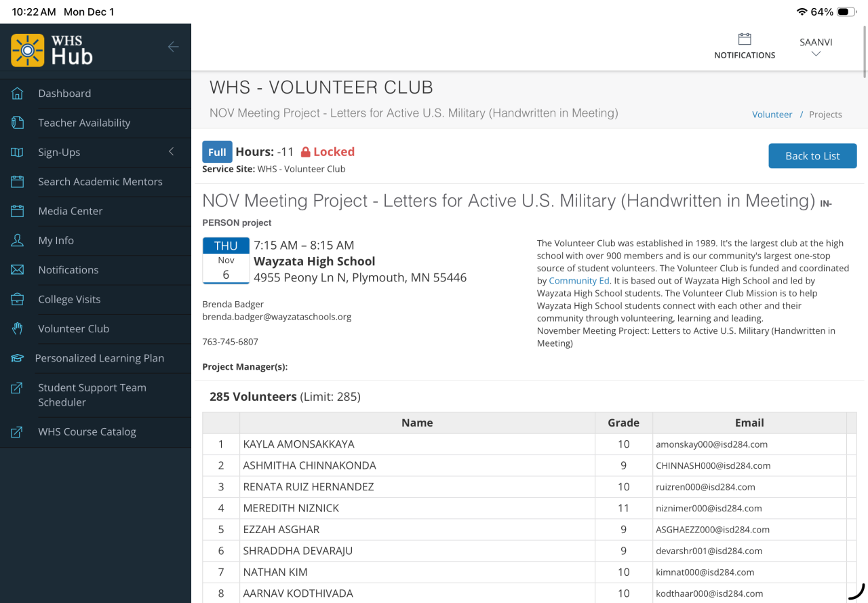Viewport: 868px width, 603px height.
Task: Click the Volunteer Club hand icon
Action: click(18, 329)
